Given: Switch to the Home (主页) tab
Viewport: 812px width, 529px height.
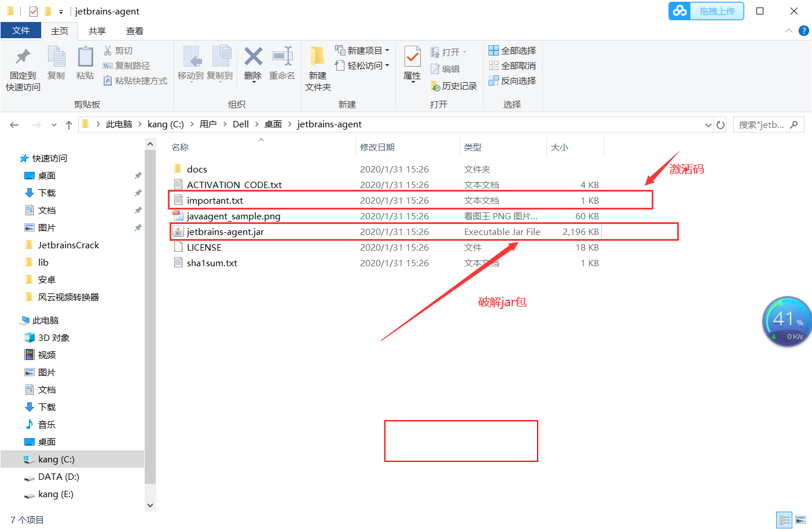Looking at the screenshot, I should tap(60, 31).
